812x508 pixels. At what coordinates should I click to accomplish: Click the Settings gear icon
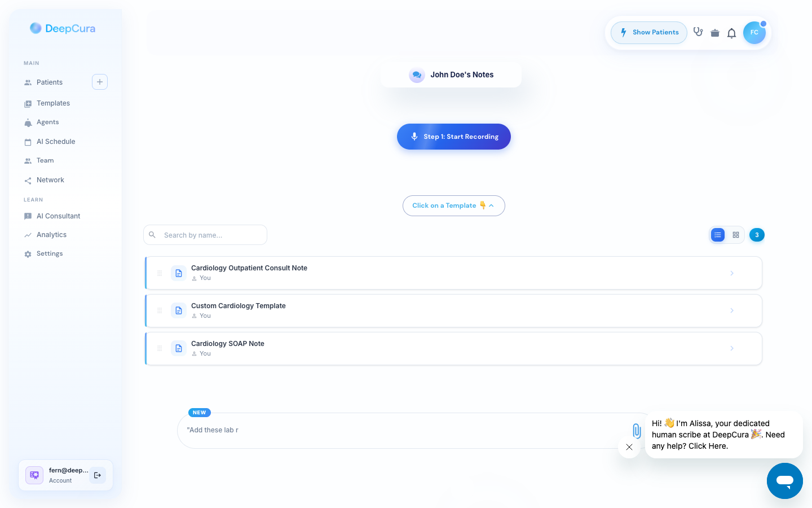point(28,255)
